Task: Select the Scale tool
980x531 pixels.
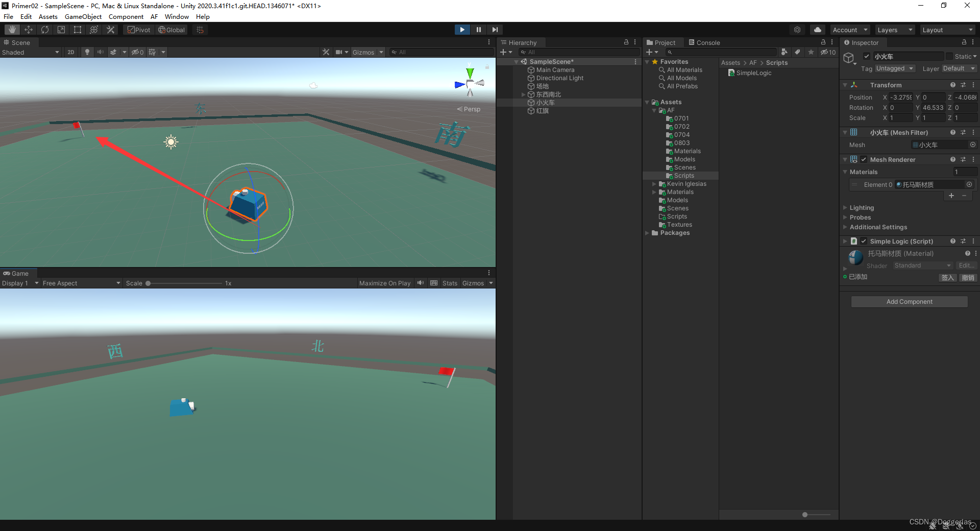Action: (x=61, y=30)
